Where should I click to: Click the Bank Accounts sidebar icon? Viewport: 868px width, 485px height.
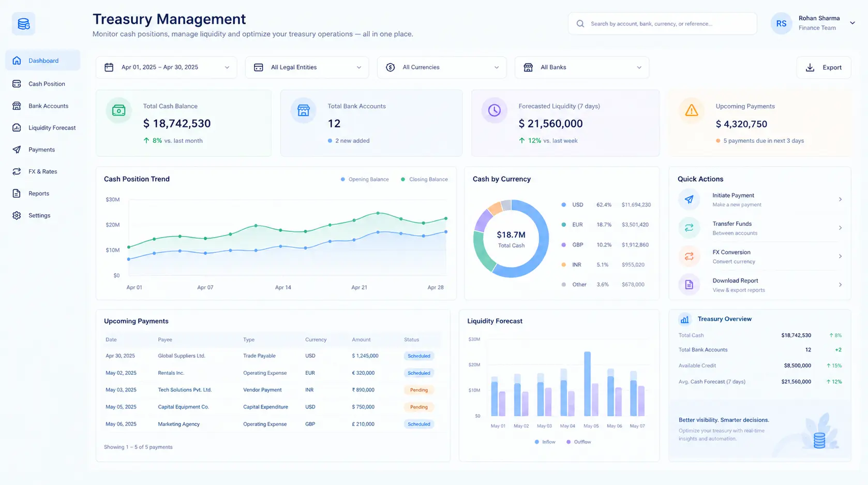[x=17, y=106]
